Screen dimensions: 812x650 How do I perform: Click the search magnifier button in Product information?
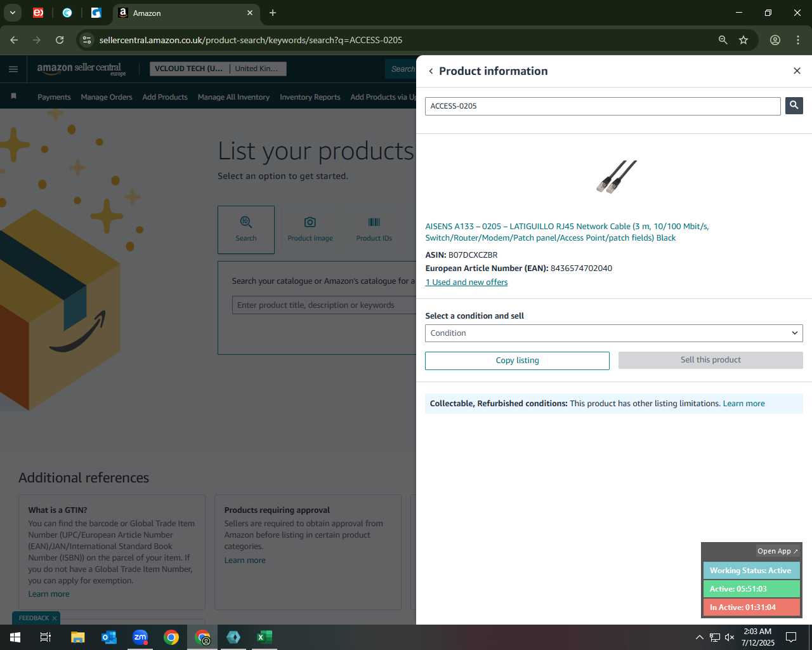[x=794, y=106]
